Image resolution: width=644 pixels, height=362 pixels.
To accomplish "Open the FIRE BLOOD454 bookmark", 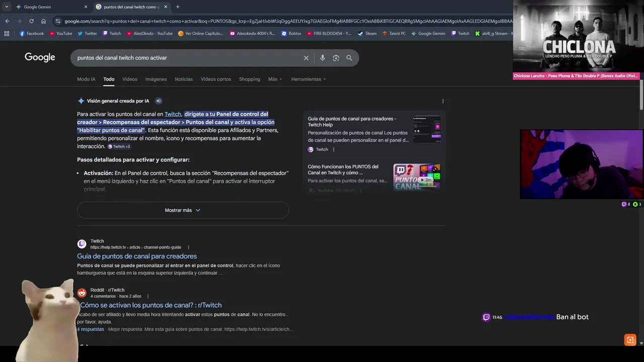I will (329, 34).
